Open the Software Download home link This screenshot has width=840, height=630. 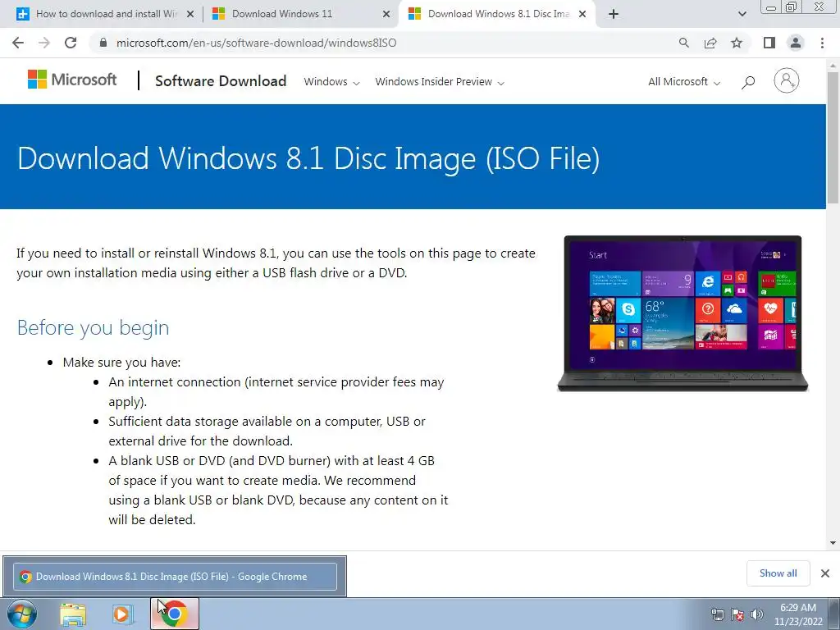(221, 81)
